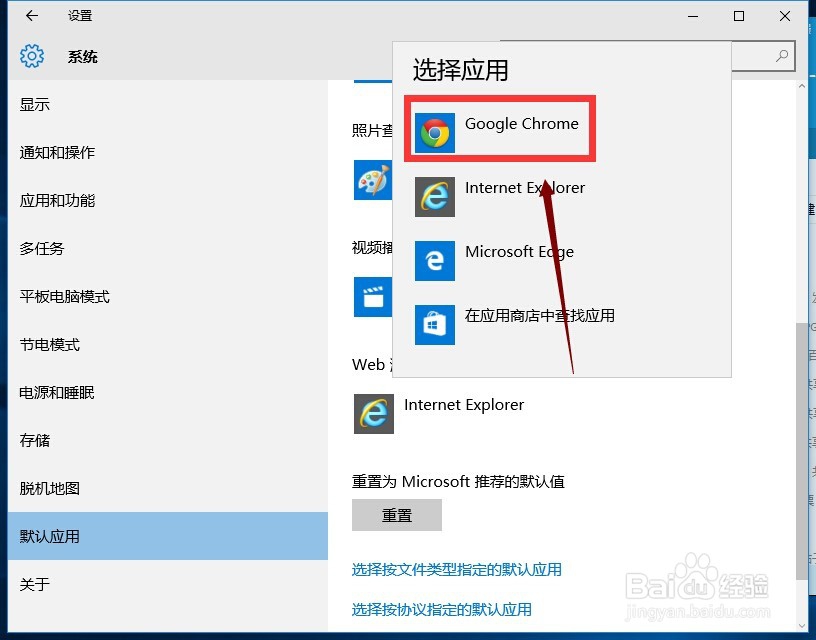Minimize the Settings window
This screenshot has width=816, height=640.
point(693,16)
